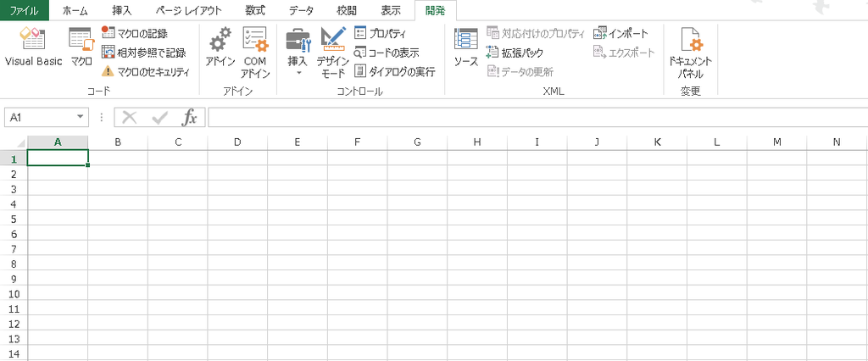Viewport: 868px width, 361px height.
Task: Select column A header
Action: click(58, 142)
